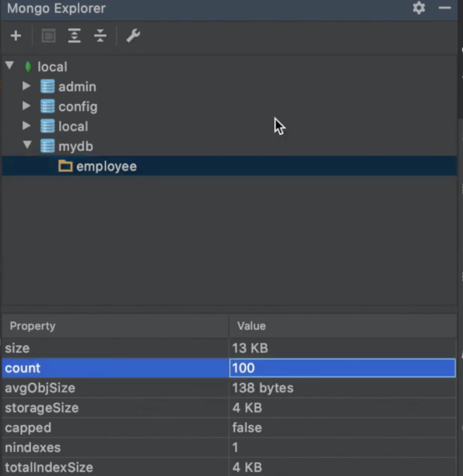Click the capped value false cell
This screenshot has height=476, width=463.
click(247, 428)
